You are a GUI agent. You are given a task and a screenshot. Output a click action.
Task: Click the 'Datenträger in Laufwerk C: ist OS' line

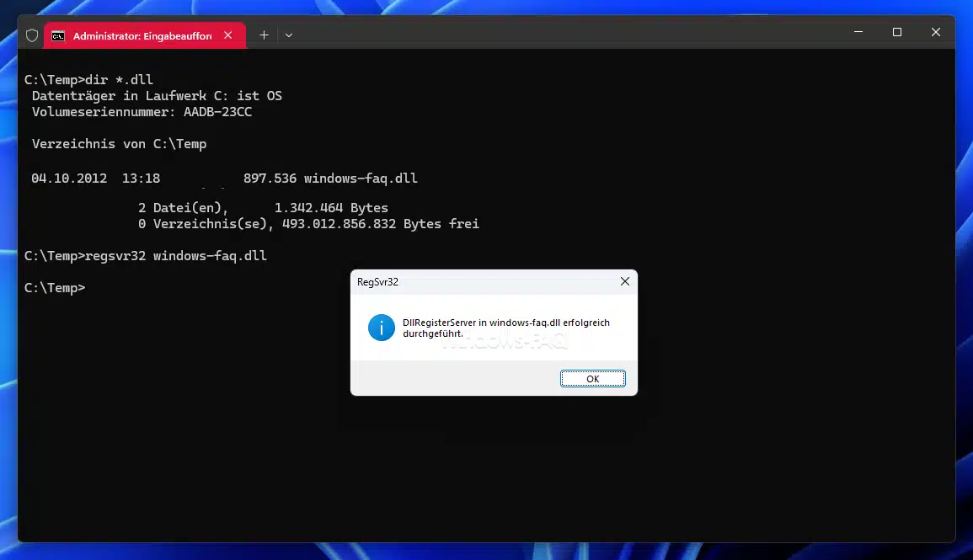coord(157,95)
